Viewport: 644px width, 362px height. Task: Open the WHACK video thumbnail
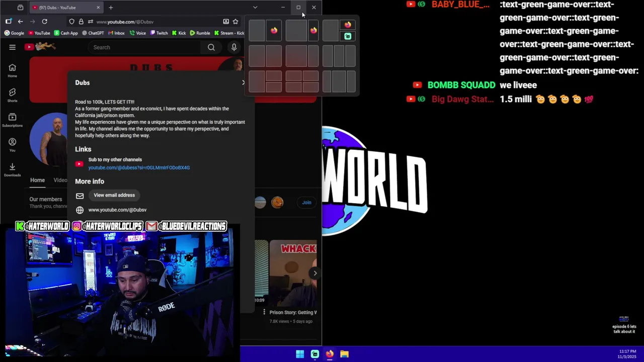tap(293, 272)
